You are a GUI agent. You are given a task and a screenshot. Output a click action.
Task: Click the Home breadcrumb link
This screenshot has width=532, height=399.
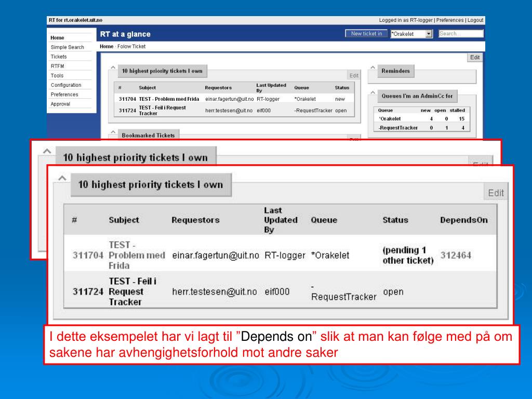click(x=107, y=46)
